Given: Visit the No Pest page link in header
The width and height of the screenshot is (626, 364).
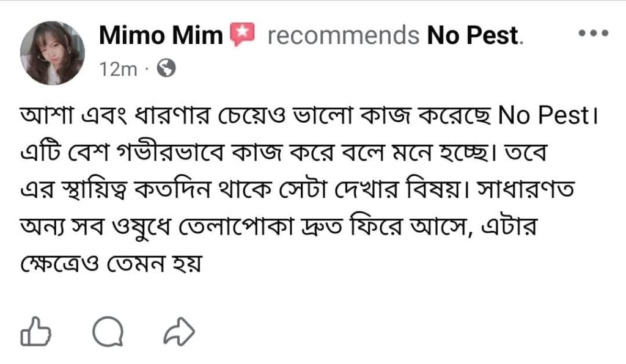Looking at the screenshot, I should coord(473,36).
